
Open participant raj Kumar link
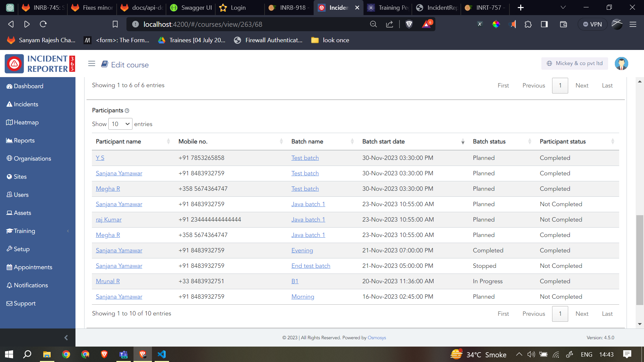point(109,220)
